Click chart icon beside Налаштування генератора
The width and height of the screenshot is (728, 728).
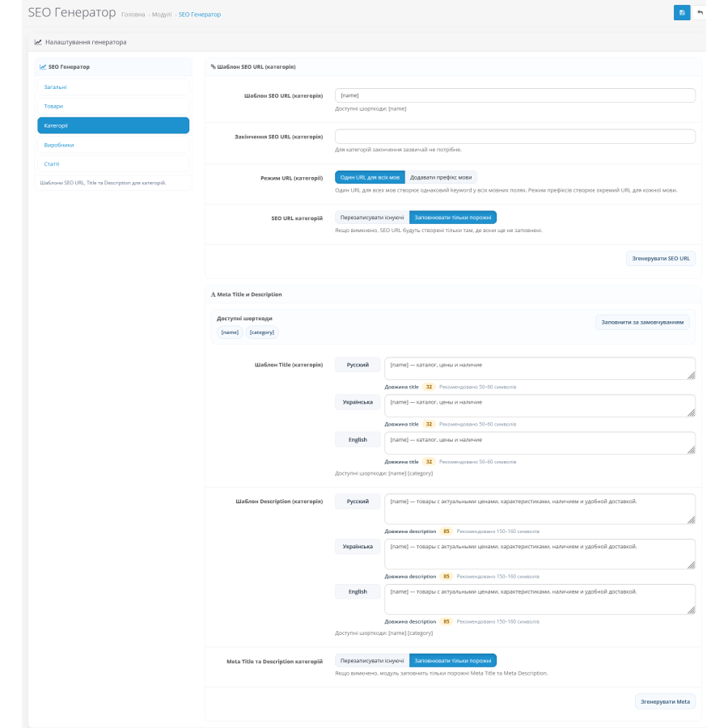coord(38,42)
